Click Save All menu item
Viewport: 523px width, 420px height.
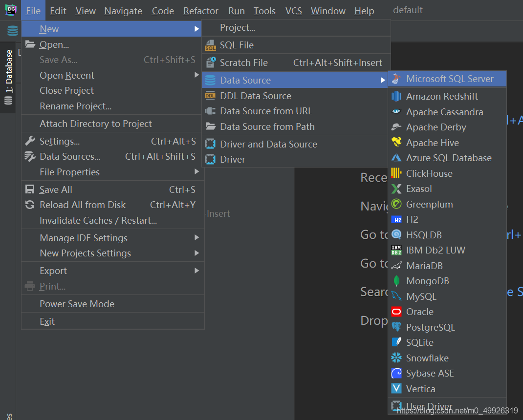tap(113, 189)
